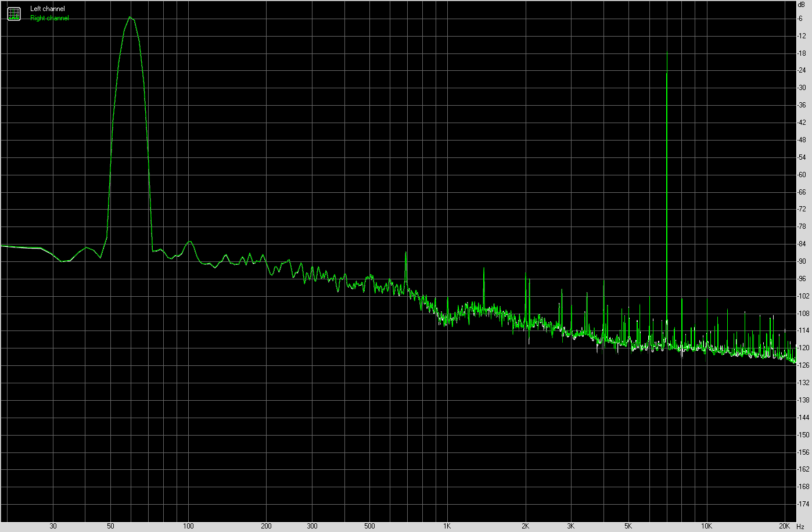Screen dimensions: 812x532
Task: Click the "-54" dB scale value
Action: tap(802, 157)
